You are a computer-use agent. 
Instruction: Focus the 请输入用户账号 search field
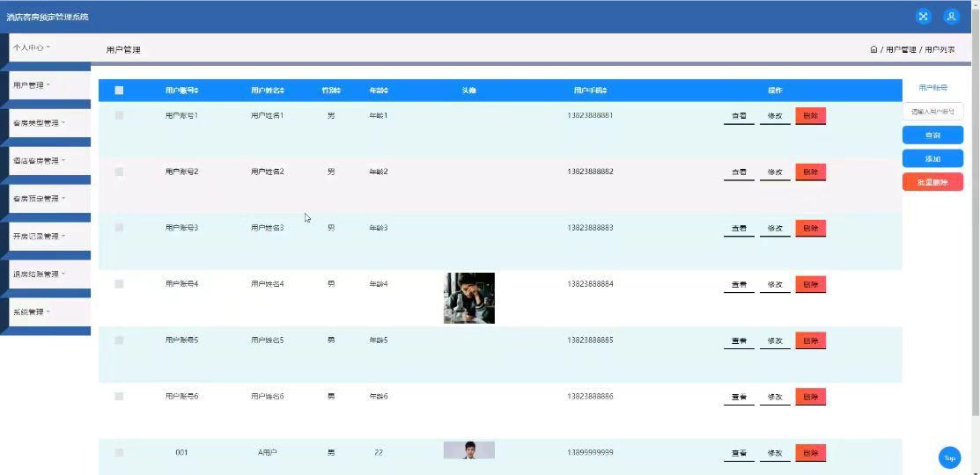coord(932,112)
